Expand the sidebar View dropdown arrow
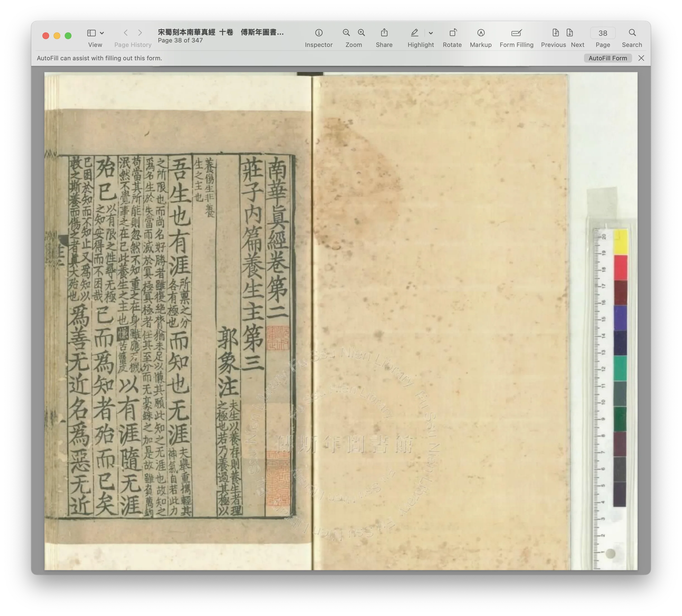Viewport: 682px width, 616px height. 102,33
